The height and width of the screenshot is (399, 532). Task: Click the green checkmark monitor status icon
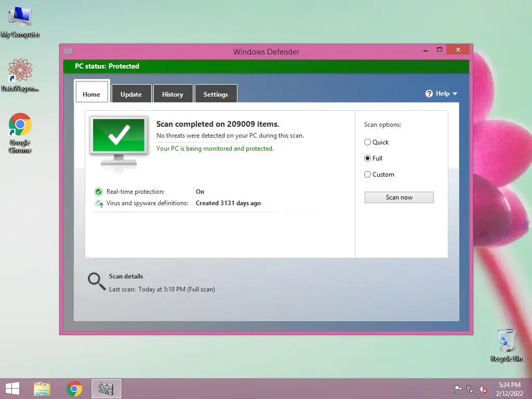119,143
